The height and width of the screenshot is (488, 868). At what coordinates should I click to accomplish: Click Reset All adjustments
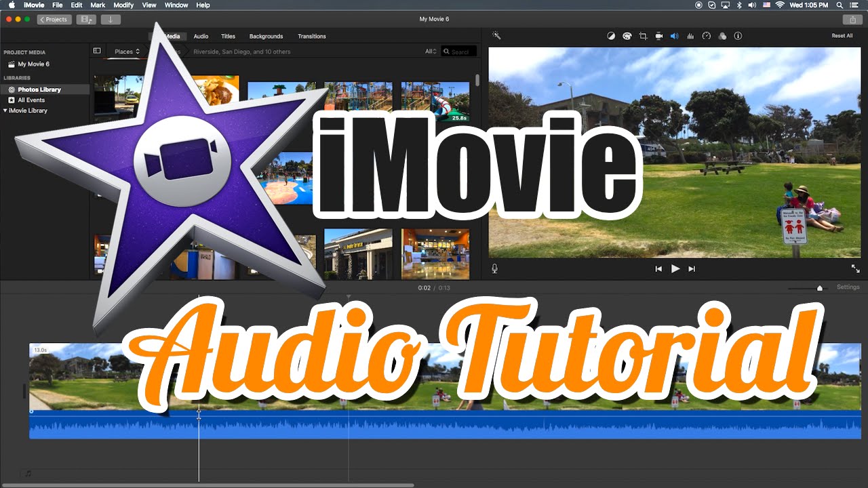coord(842,36)
